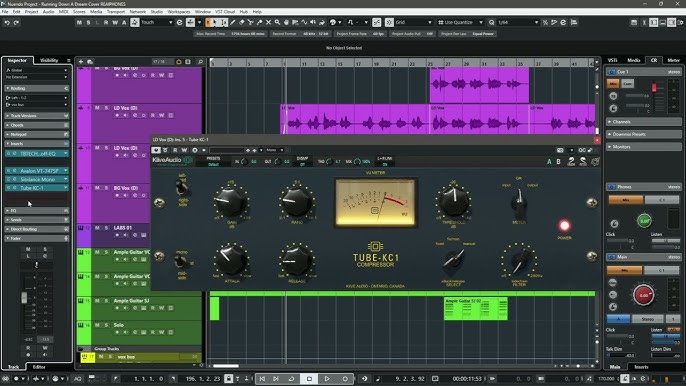Toggle the Cycle loop transport button

point(291,379)
